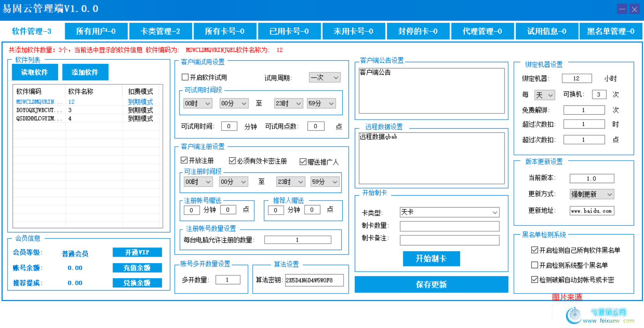Click the 软件编码 column header
Viewport: 644px width, 328px height.
click(x=39, y=91)
